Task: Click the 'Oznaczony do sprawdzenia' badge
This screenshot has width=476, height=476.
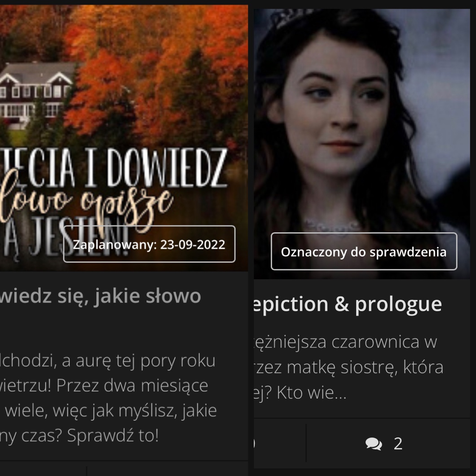Action: (364, 251)
